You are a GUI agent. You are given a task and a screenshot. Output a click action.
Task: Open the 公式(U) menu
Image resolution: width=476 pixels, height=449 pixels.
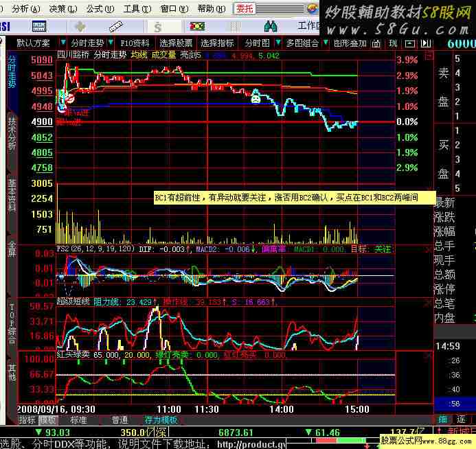pos(100,9)
